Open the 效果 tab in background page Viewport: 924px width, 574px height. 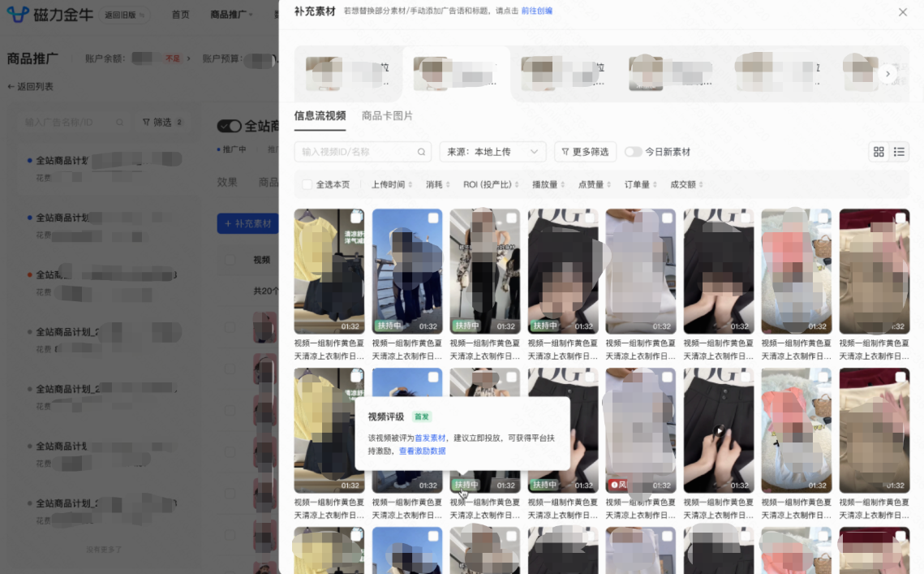tap(227, 183)
